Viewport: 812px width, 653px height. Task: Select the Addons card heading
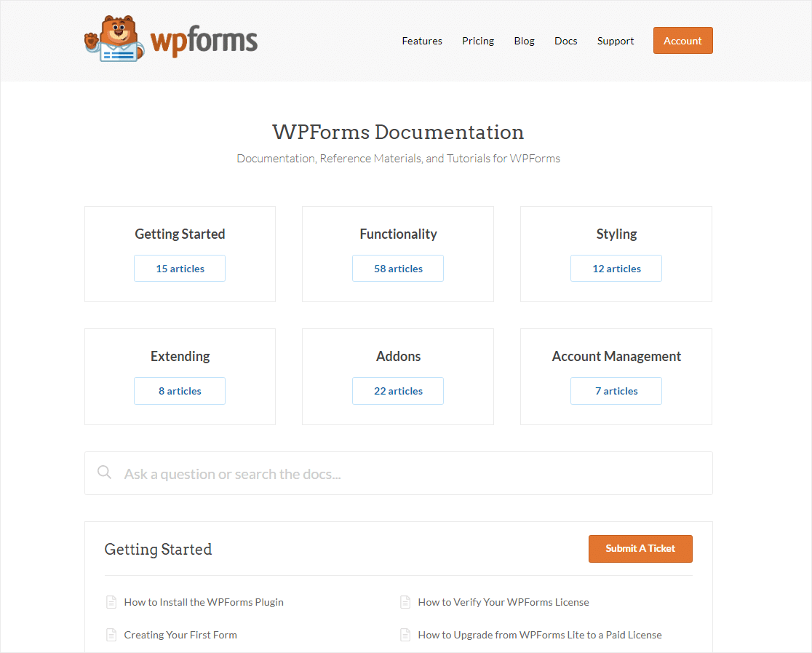tap(398, 357)
